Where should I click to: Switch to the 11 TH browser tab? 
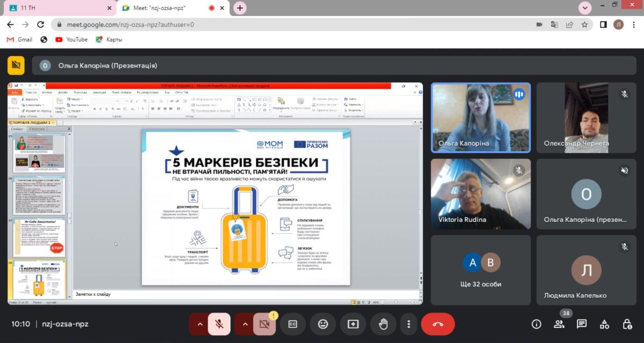pyautogui.click(x=59, y=8)
